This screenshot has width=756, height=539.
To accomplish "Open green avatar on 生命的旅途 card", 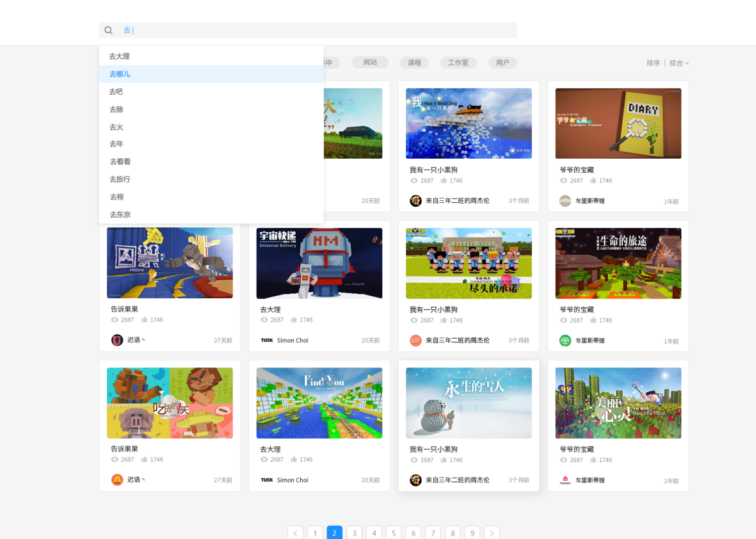I will tap(565, 341).
